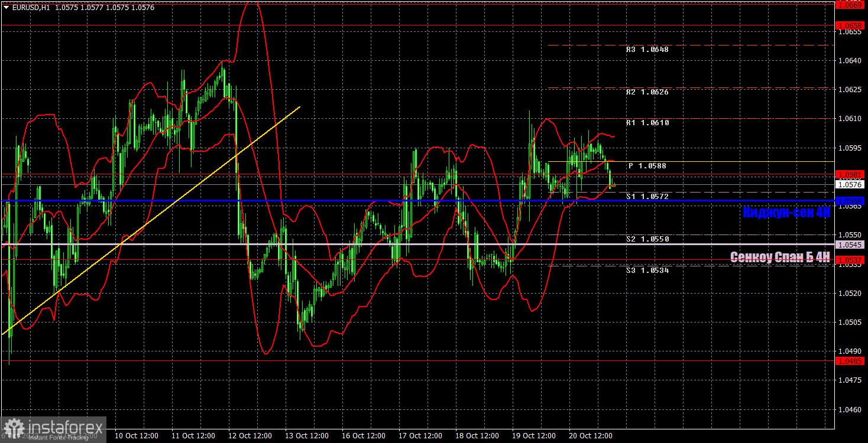Click the 17 Oct 12:00 time label

(420, 436)
